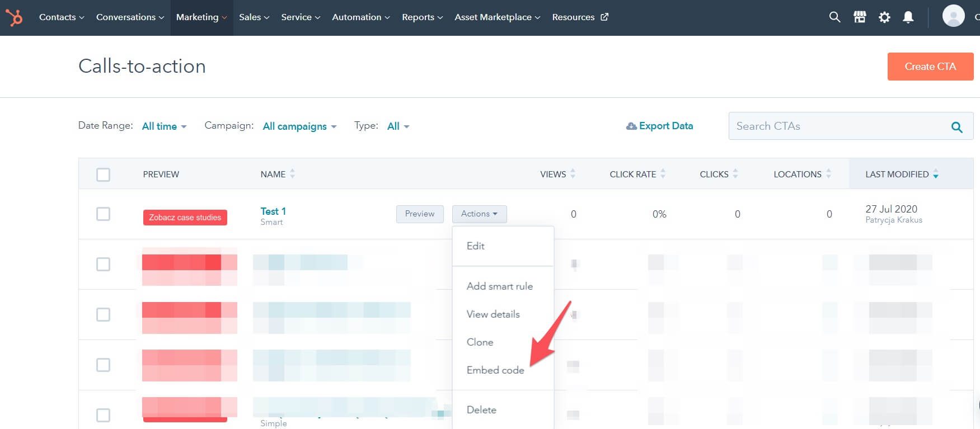
Task: Expand the Conversations menu
Action: pos(130,17)
